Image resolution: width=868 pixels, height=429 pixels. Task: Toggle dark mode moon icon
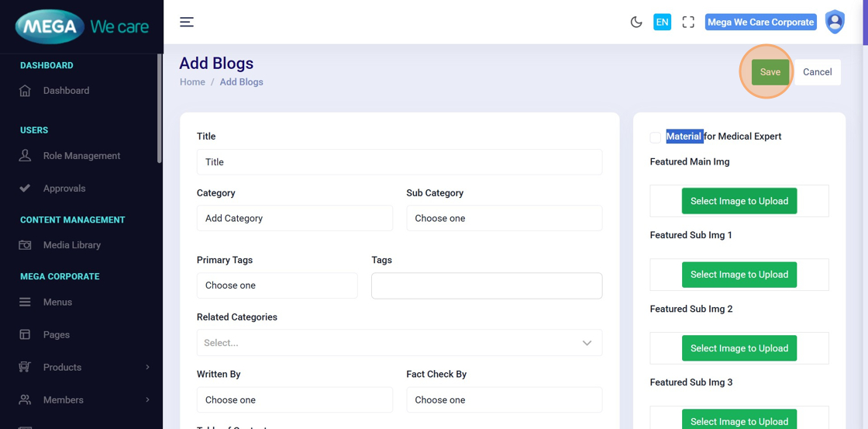click(636, 22)
